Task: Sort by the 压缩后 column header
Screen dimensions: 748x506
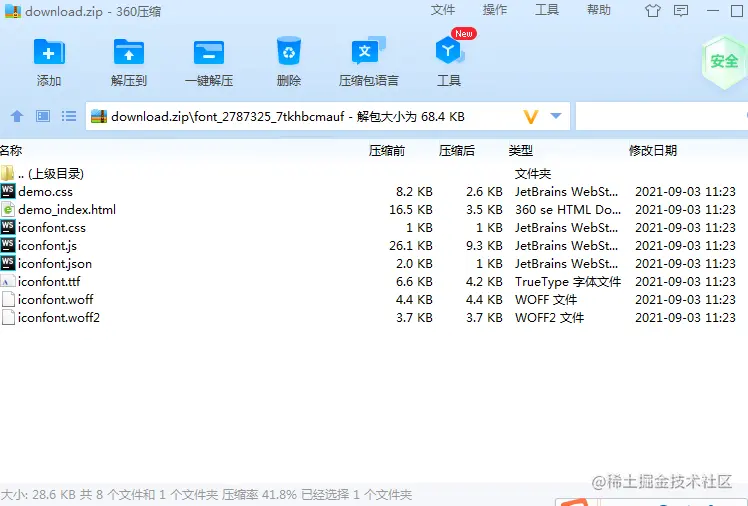Action: coord(457,151)
